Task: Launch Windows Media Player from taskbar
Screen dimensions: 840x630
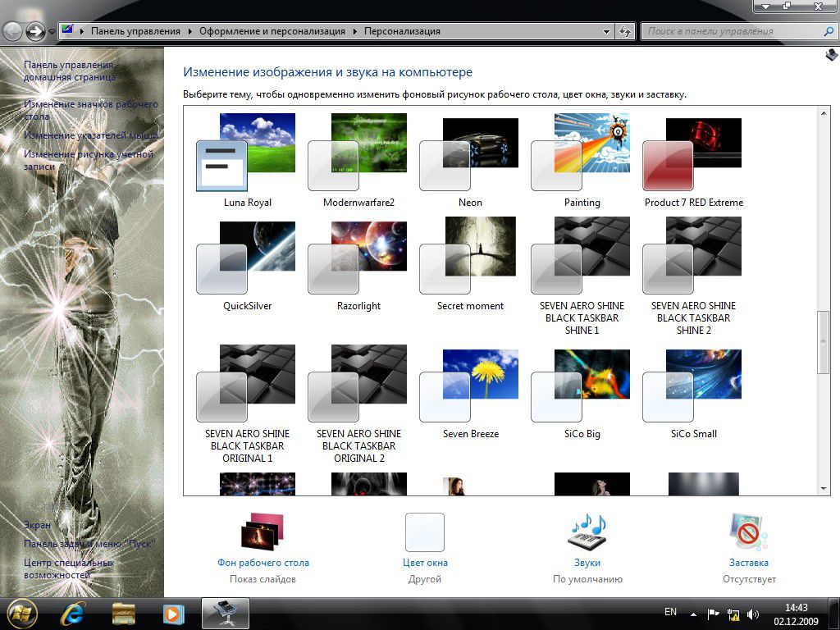Action: coord(172,614)
